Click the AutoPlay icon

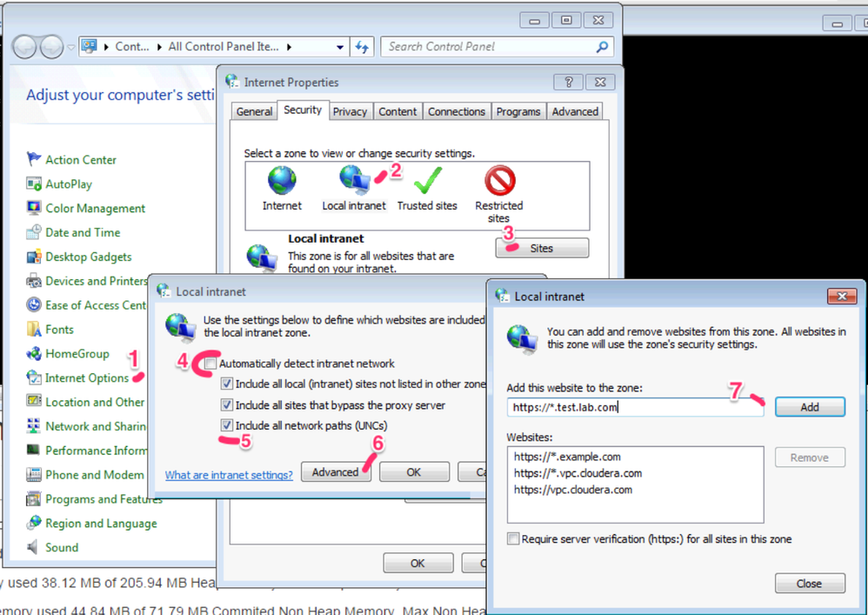(x=34, y=184)
